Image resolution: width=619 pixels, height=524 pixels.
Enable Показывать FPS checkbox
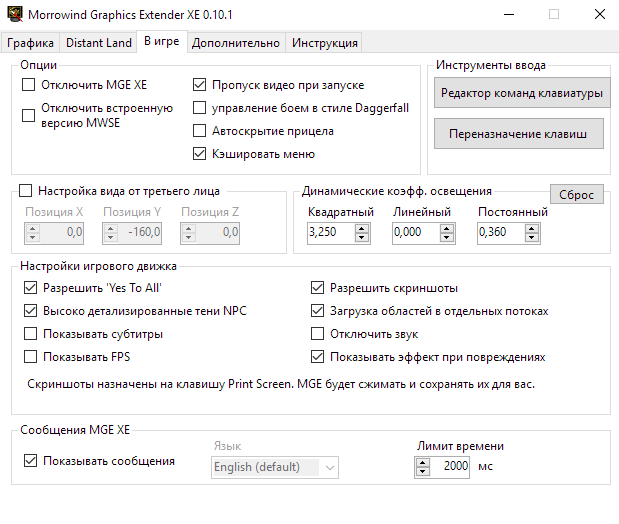[30, 357]
